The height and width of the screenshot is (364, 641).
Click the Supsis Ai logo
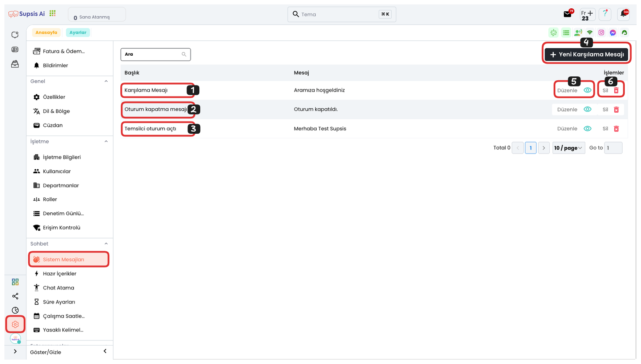(x=27, y=14)
